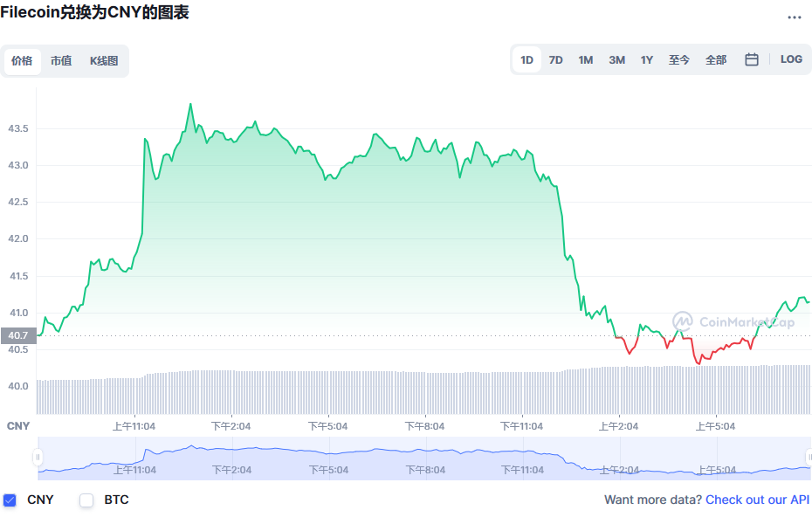Switch to the 价格 price tab

[23, 61]
